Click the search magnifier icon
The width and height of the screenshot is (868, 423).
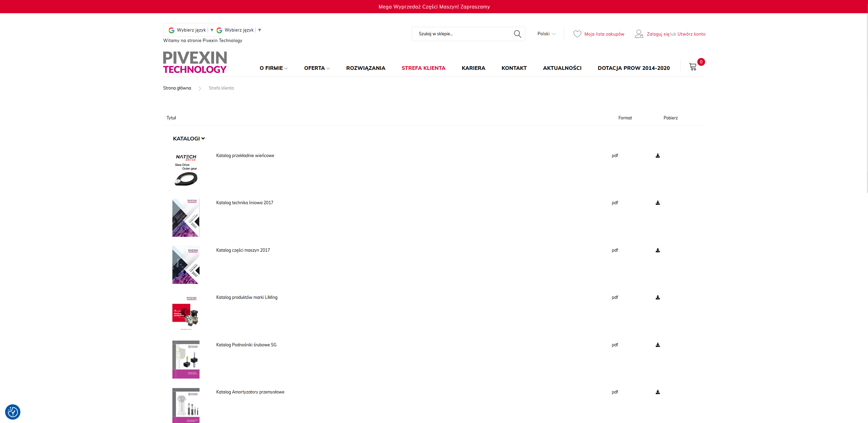tap(517, 34)
